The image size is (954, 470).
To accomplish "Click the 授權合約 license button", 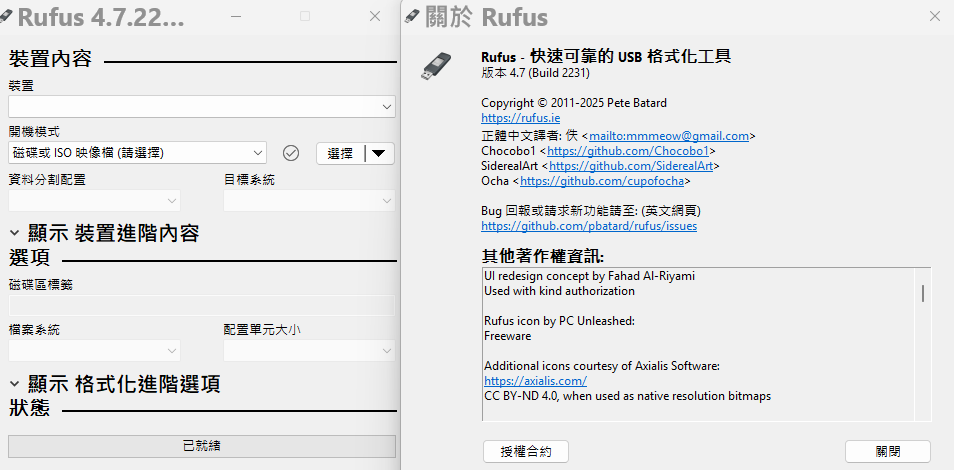I will coord(526,452).
